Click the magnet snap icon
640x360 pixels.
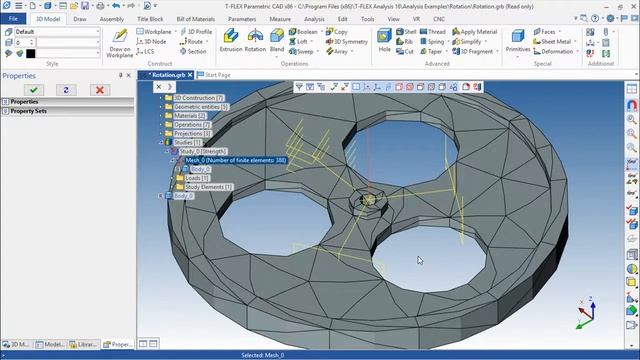(x=632, y=105)
